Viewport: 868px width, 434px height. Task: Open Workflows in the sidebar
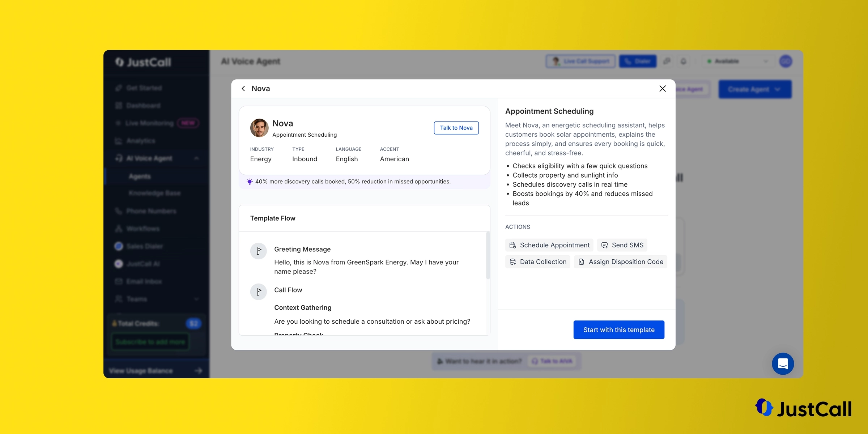click(x=143, y=229)
